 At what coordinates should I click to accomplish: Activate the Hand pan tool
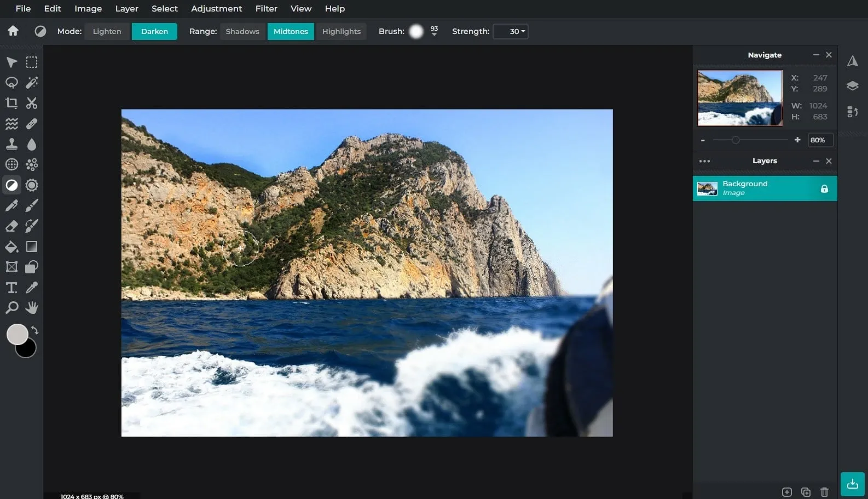32,308
